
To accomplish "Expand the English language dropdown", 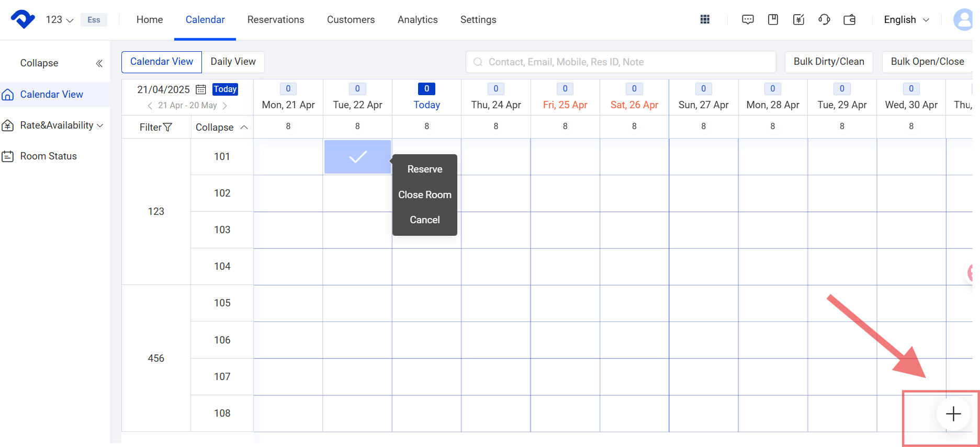I will click(906, 20).
